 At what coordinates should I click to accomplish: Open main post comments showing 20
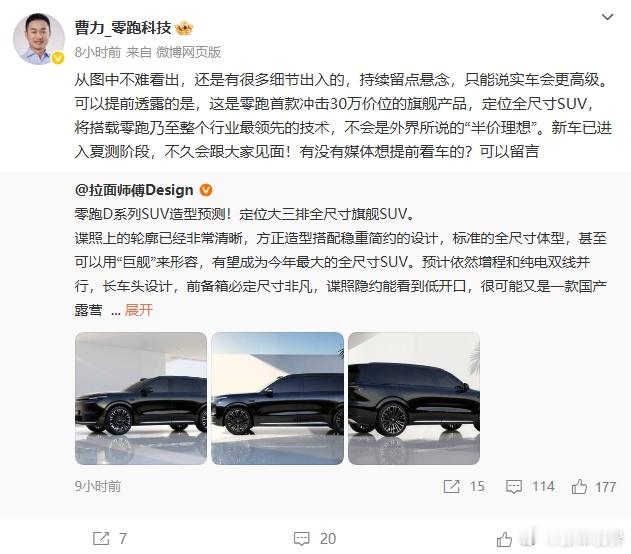point(302,538)
